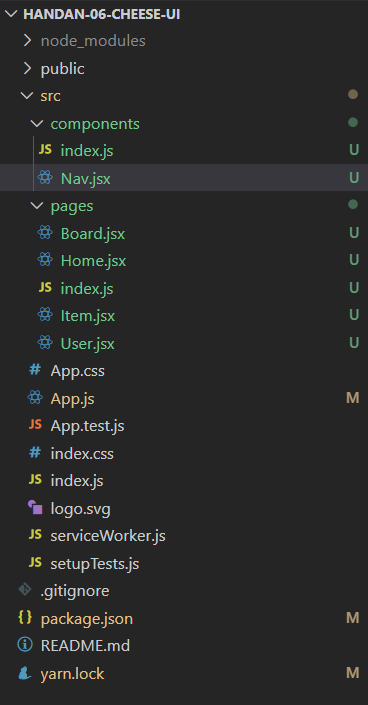
Task: Click JS icon of index.js below index.css
Action: click(35, 480)
